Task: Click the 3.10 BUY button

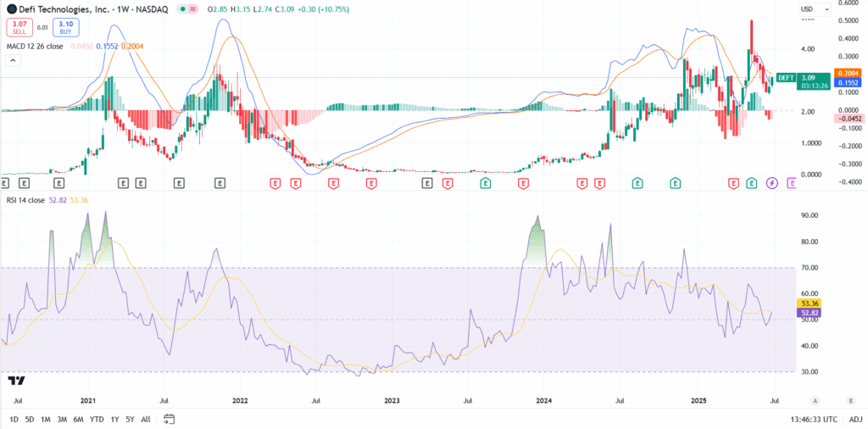Action: click(66, 27)
